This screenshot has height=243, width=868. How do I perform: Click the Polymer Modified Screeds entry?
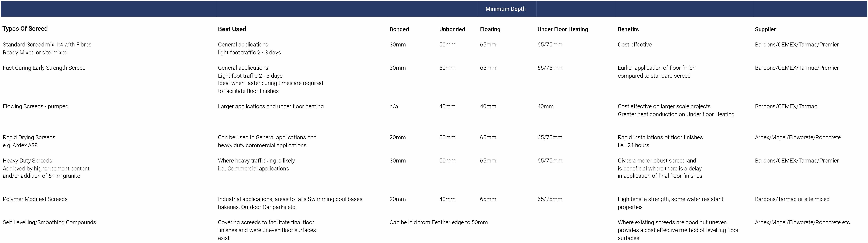35,199
